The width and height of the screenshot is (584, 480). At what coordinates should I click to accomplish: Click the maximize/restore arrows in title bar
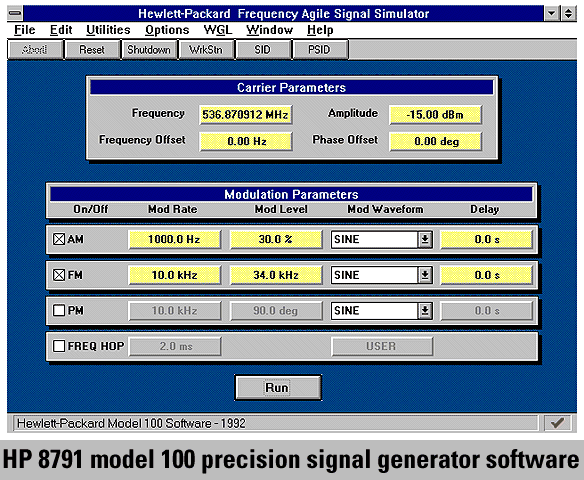568,14
